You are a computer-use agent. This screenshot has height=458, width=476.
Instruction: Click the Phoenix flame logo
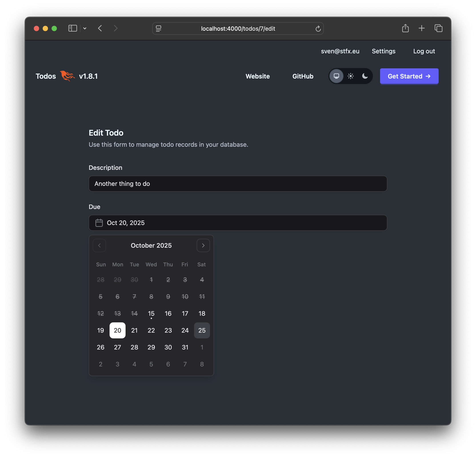[67, 76]
